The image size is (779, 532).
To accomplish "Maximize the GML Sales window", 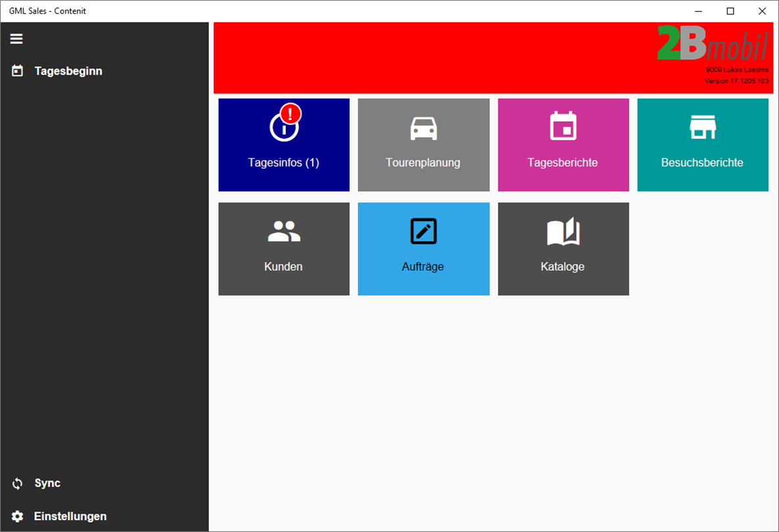I will point(730,11).
